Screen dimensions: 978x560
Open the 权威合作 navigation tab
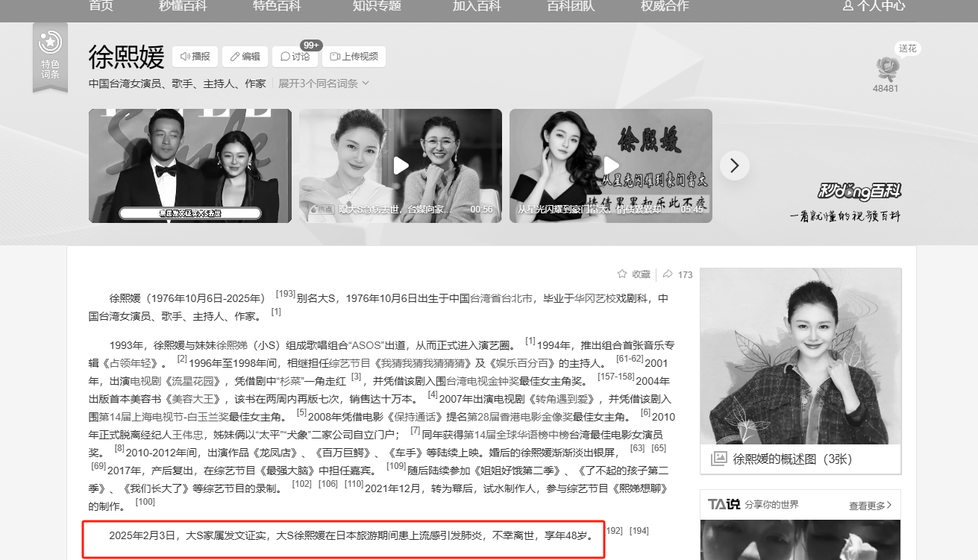[665, 6]
